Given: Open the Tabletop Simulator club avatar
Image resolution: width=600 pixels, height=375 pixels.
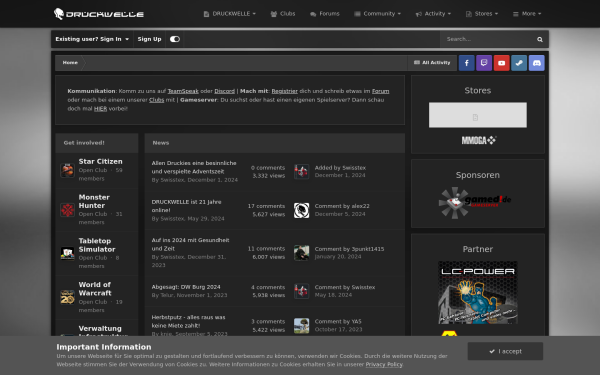Looking at the screenshot, I should [x=67, y=253].
